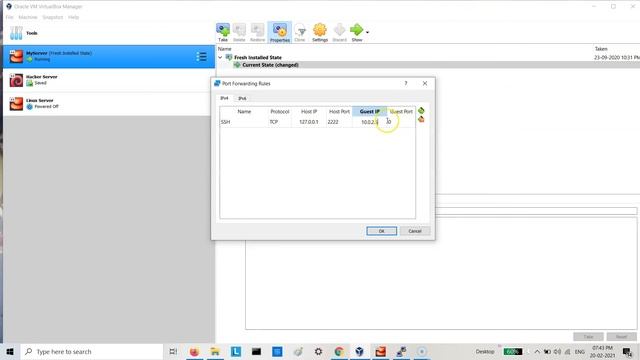
Task: Click the dialog help question mark
Action: tap(406, 83)
